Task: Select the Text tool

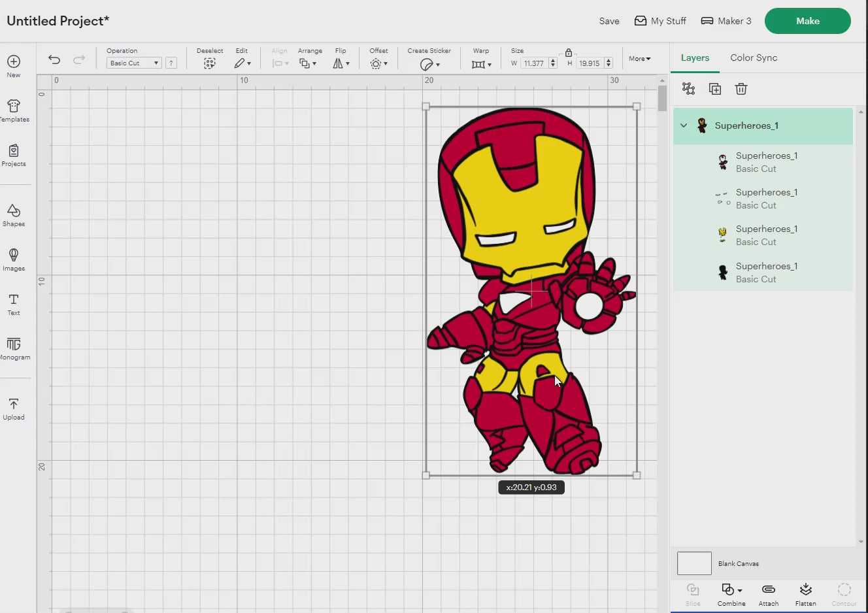Action: [14, 304]
